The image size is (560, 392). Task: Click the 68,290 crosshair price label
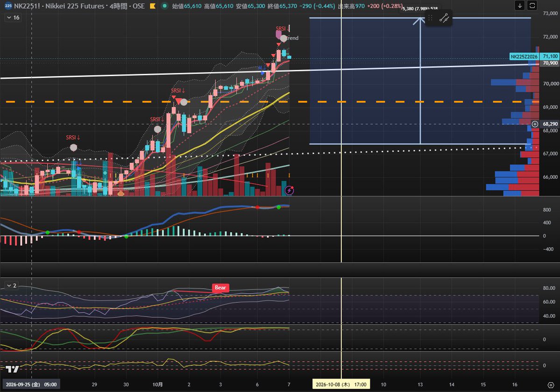click(x=550, y=124)
